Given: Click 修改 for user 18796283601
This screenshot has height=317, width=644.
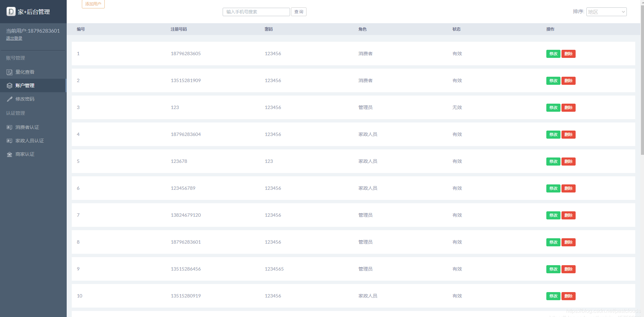Looking at the screenshot, I should click(553, 242).
